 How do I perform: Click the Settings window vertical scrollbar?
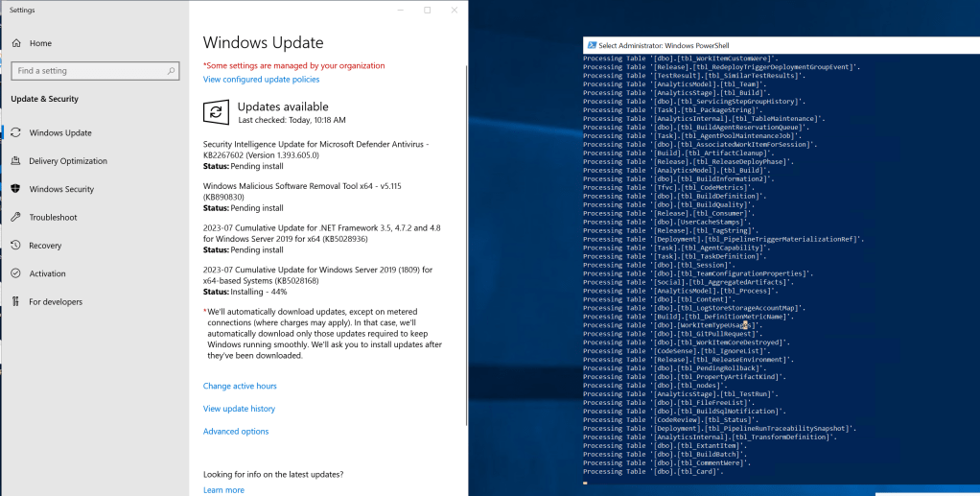coord(466,244)
